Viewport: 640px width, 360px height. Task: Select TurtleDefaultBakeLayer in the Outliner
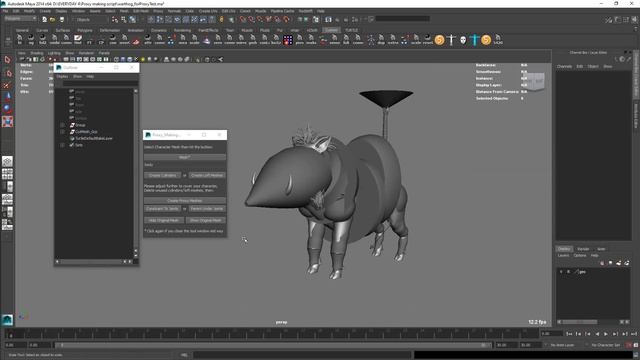point(93,138)
